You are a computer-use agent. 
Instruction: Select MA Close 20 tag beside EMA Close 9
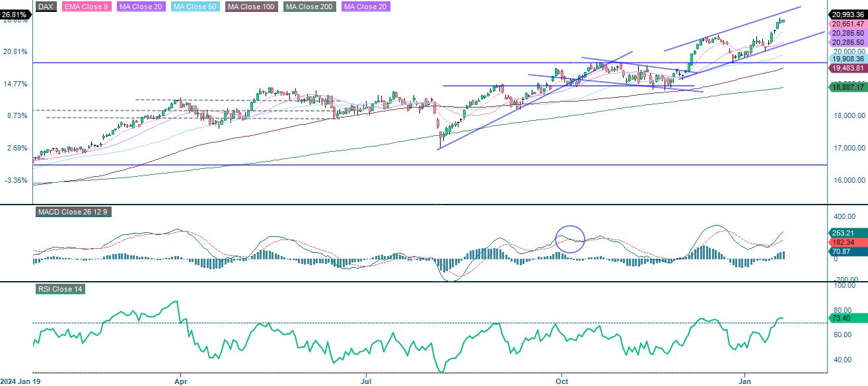click(140, 7)
